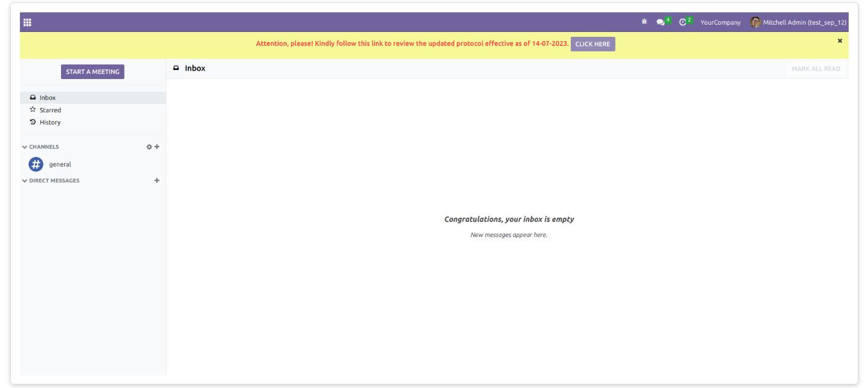The height and width of the screenshot is (388, 868).
Task: Select the Inbox mailbox in sidebar
Action: click(93, 98)
